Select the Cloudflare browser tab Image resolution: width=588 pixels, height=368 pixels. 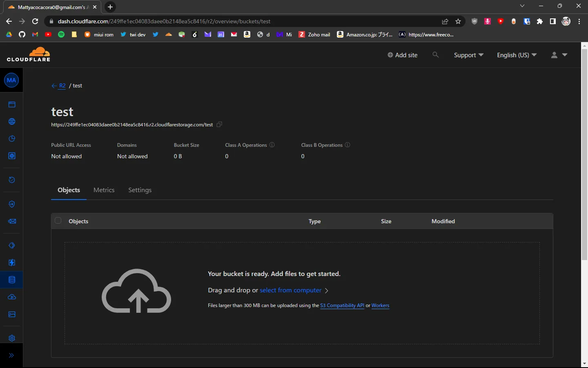[x=53, y=7]
